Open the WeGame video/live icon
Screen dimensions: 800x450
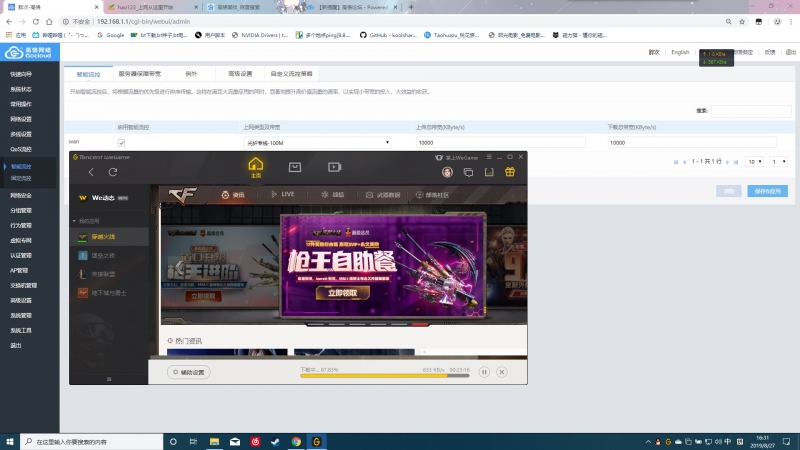coord(334,167)
